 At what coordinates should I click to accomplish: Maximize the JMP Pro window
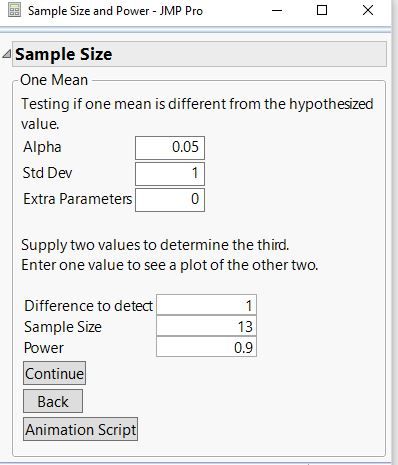[322, 10]
